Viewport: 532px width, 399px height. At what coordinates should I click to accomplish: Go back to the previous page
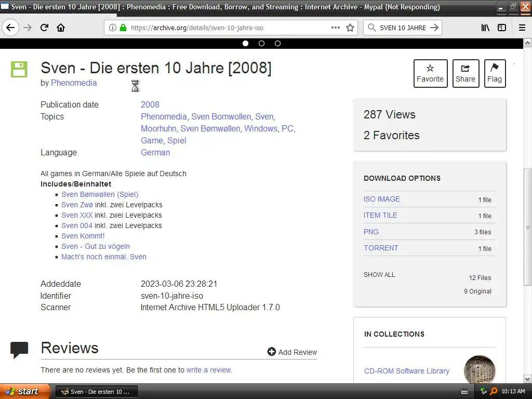10,28
